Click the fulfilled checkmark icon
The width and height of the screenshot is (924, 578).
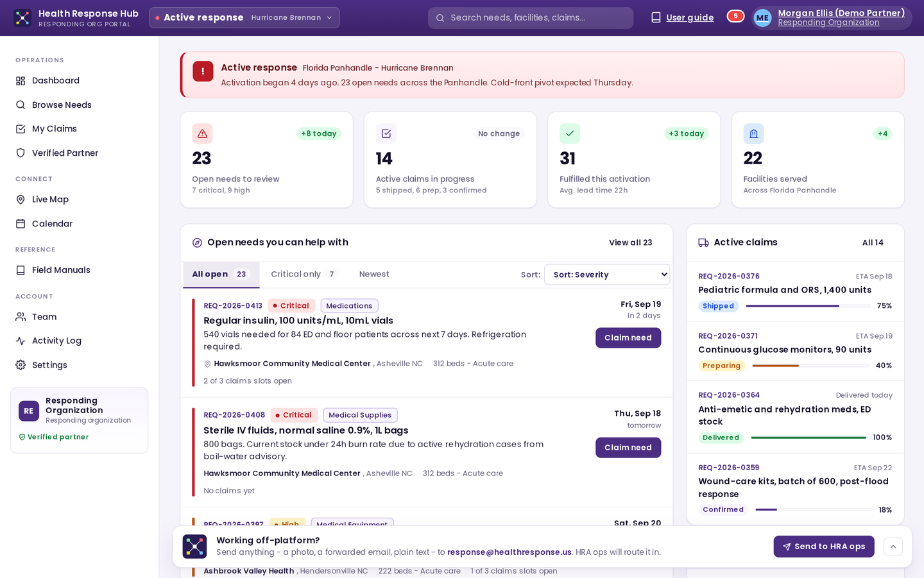[x=570, y=133]
